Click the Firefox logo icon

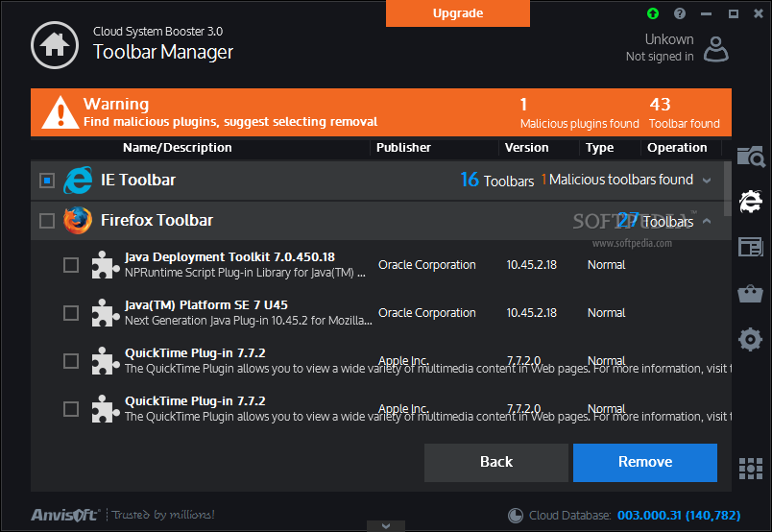point(78,220)
